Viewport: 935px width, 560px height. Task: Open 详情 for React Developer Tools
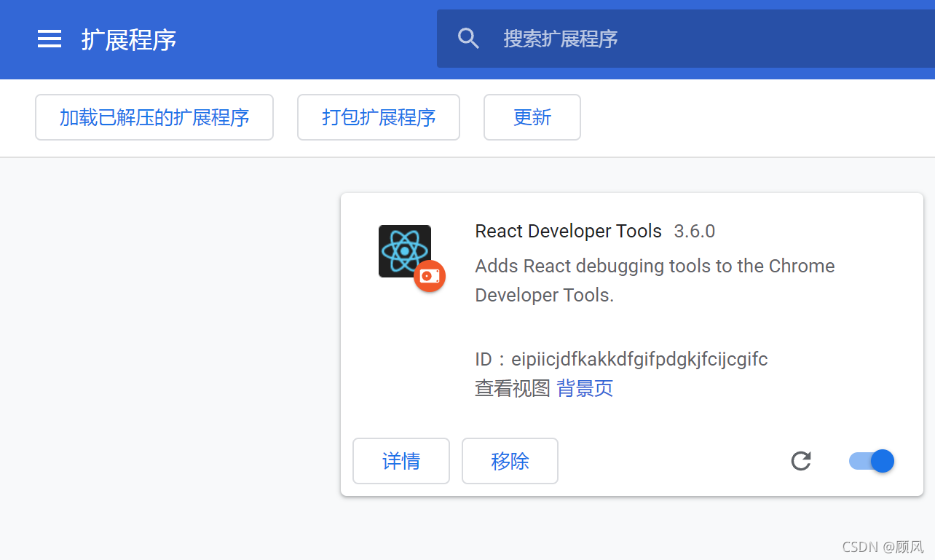[401, 461]
